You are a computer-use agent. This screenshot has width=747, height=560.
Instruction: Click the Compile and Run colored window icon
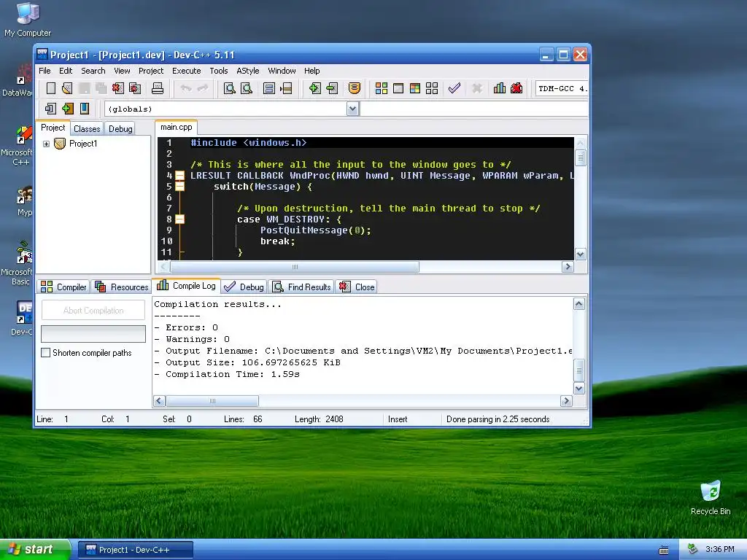[x=415, y=88]
